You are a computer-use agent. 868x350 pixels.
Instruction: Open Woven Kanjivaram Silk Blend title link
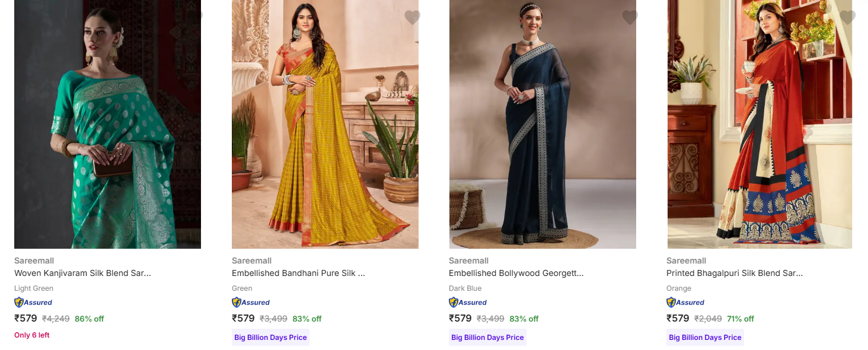click(x=82, y=274)
